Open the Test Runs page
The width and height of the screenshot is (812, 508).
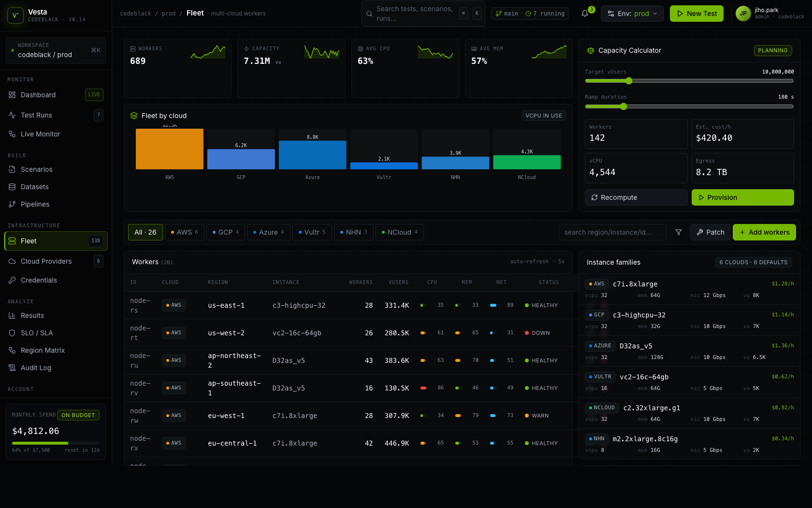(36, 115)
